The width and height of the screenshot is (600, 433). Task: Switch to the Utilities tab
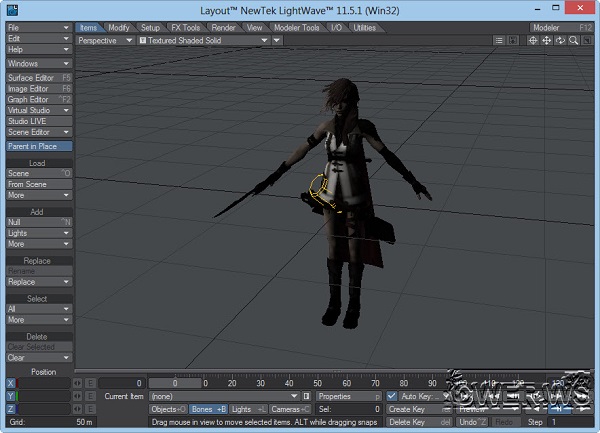click(364, 28)
